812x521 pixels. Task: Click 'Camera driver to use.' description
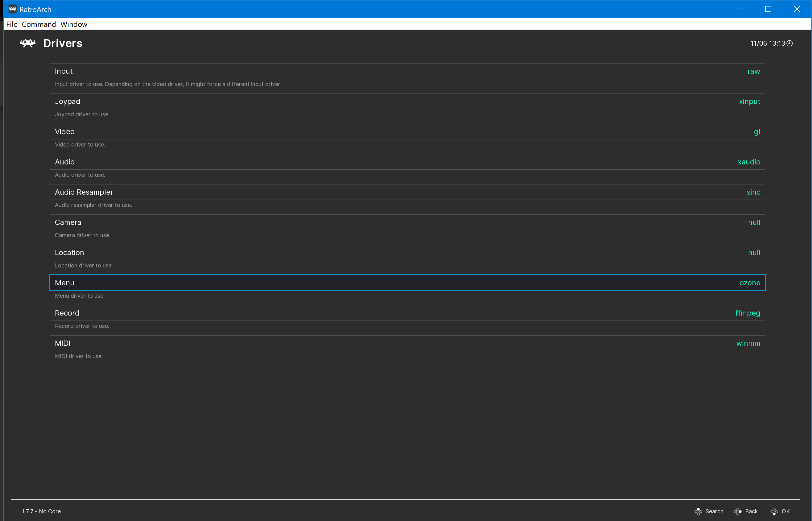click(83, 235)
